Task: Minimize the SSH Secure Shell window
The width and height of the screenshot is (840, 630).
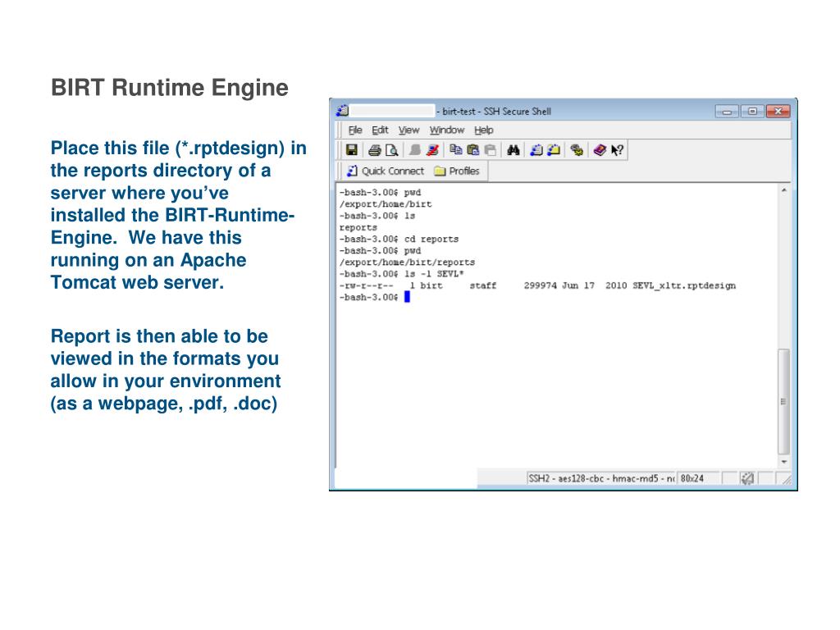Action: coord(727,112)
